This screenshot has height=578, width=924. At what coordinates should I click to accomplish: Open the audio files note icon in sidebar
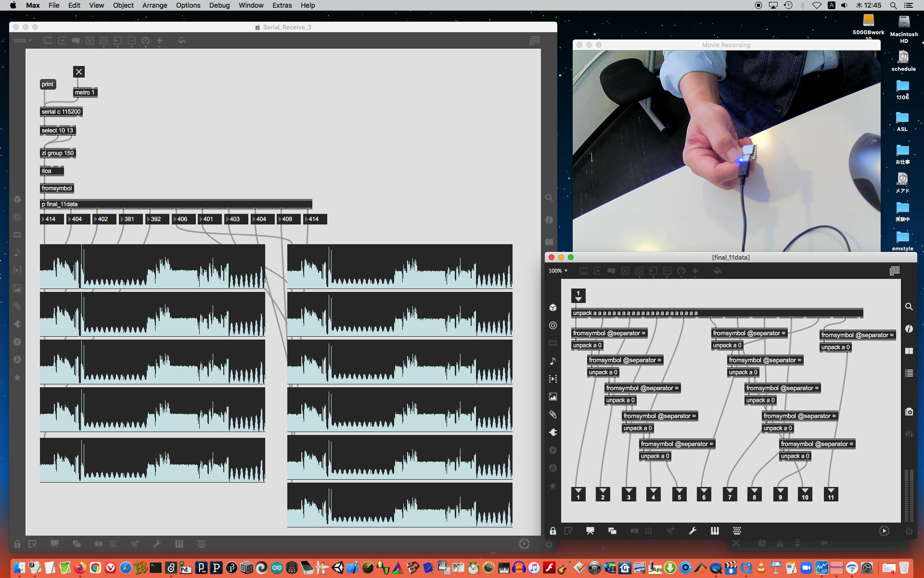(x=553, y=361)
